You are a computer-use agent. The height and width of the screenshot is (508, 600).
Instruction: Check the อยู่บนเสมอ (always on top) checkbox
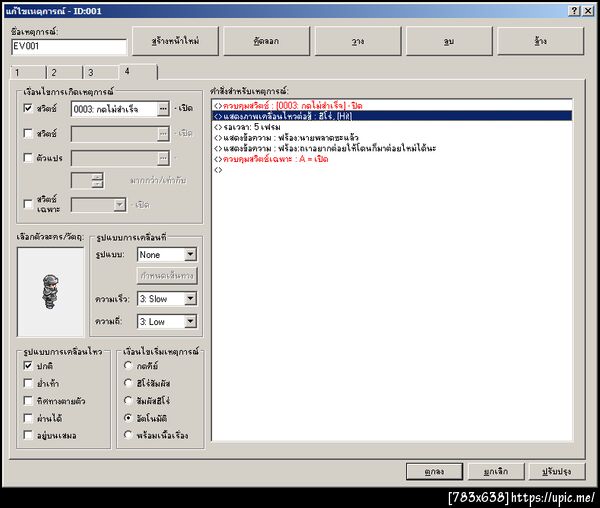coord(28,435)
